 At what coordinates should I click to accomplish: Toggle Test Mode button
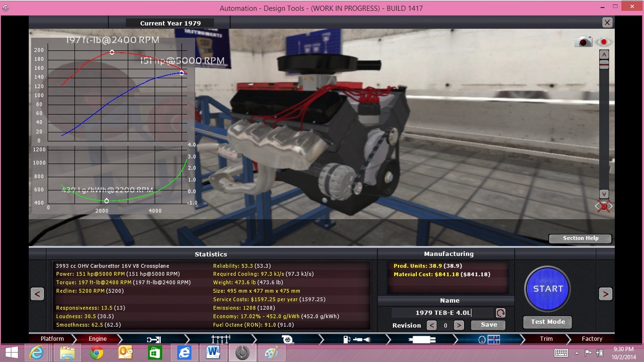[547, 322]
